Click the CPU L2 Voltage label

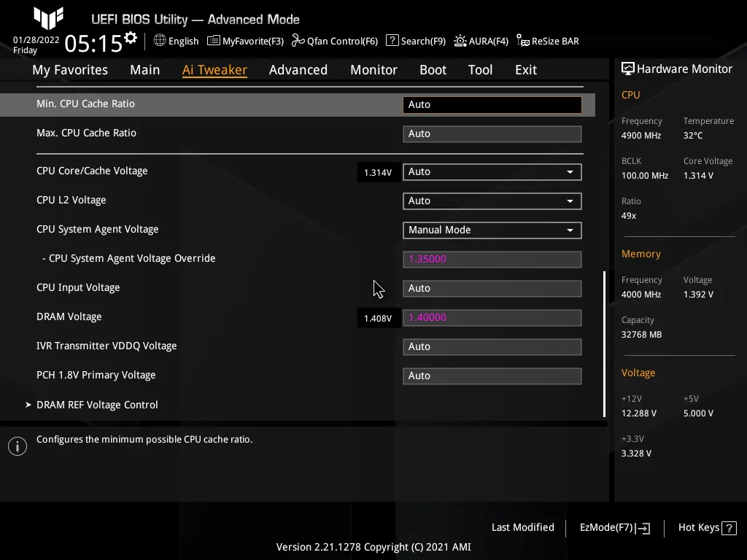[71, 200]
